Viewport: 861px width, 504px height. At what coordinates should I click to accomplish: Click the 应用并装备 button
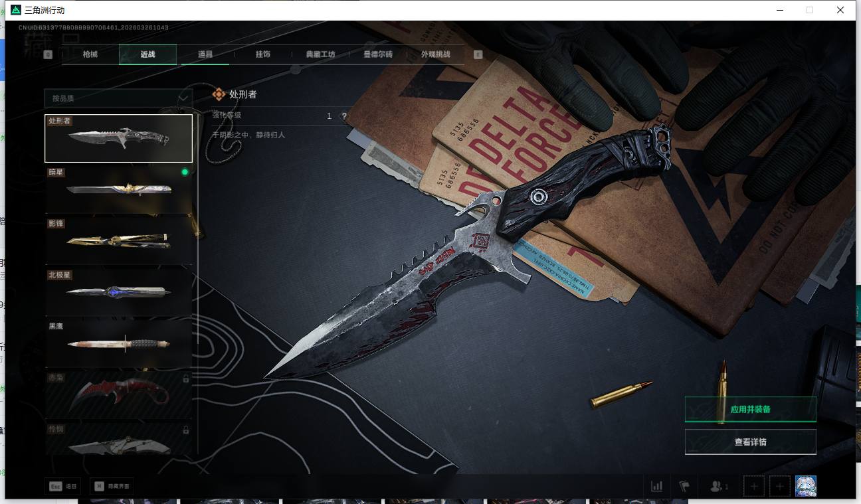pyautogui.click(x=750, y=409)
